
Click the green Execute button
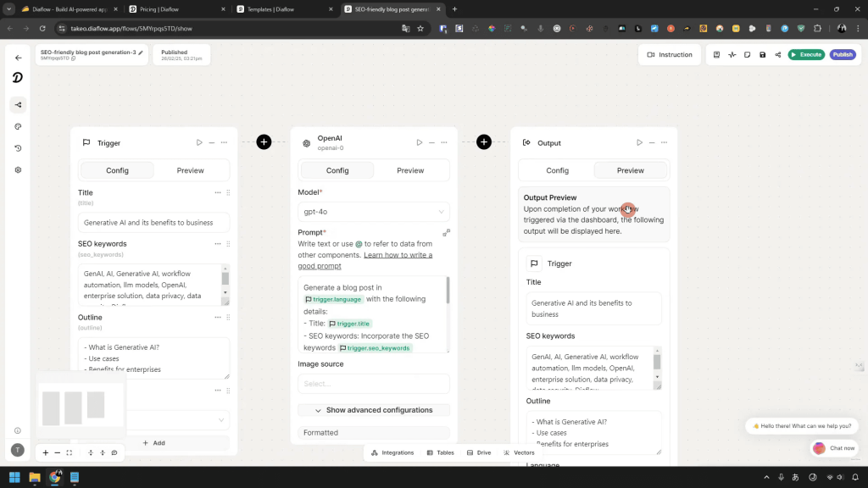(807, 55)
